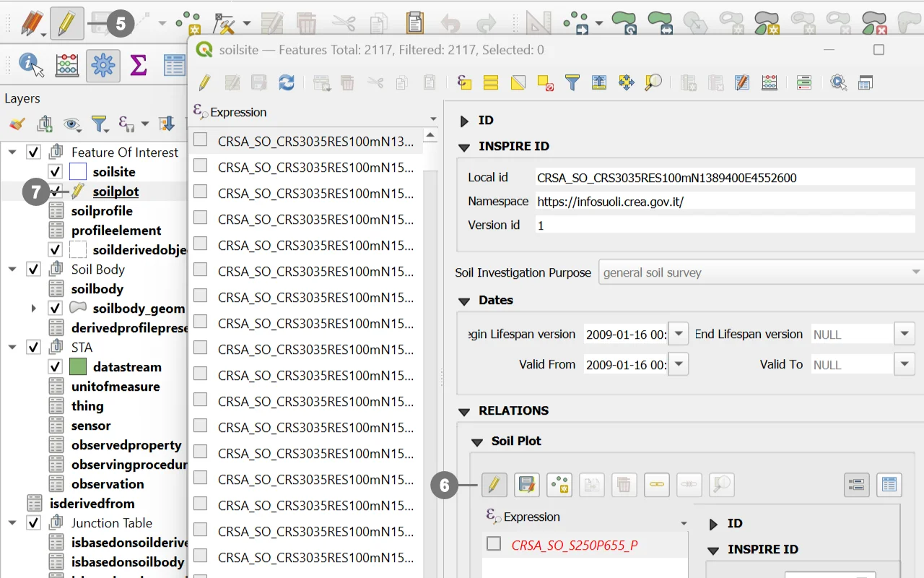Uncheck the datastream layer checkbox
Screen dimensions: 924x578
point(55,367)
